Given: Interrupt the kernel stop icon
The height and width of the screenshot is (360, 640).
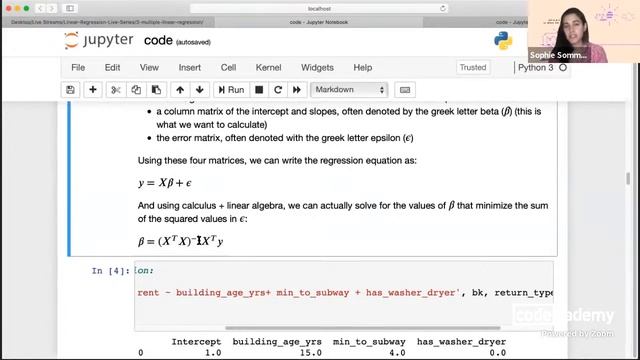Looking at the screenshot, I should coord(259,90).
